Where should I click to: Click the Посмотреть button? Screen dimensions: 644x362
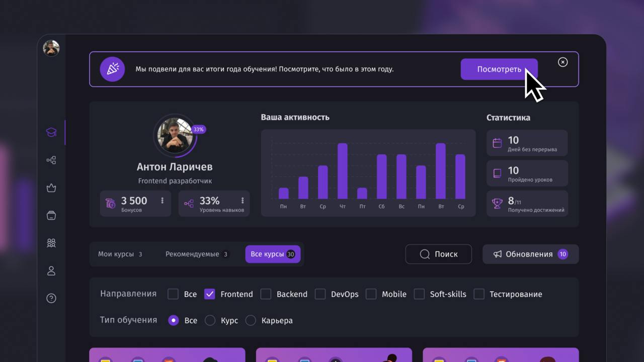(499, 69)
